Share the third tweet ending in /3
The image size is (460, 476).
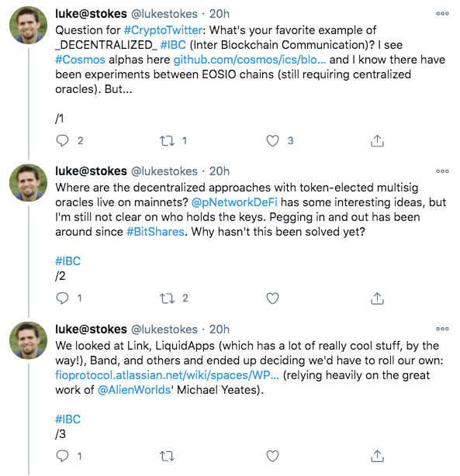(377, 456)
